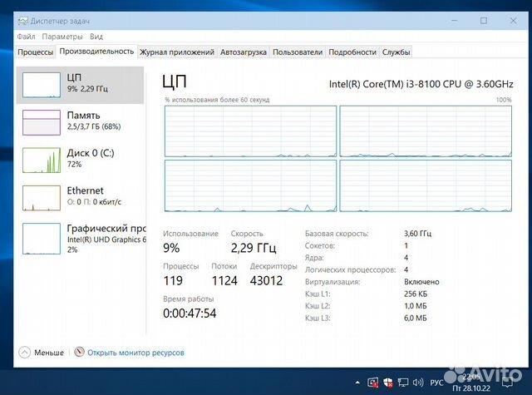
Task: Select the Память performance item
Action: [x=80, y=122]
